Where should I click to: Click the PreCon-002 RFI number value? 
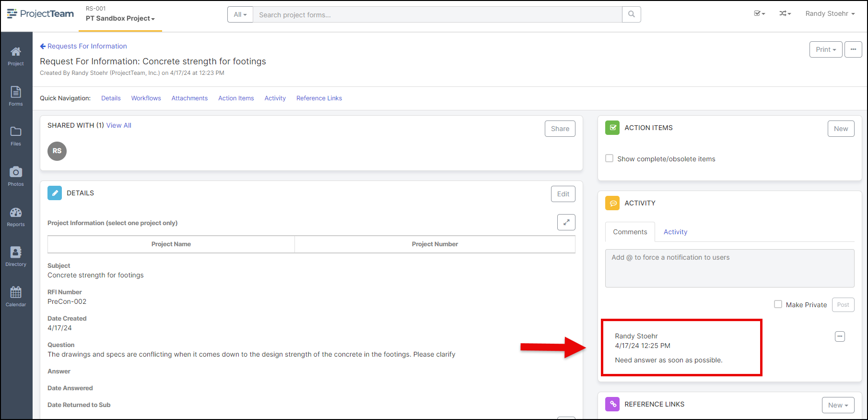67,301
